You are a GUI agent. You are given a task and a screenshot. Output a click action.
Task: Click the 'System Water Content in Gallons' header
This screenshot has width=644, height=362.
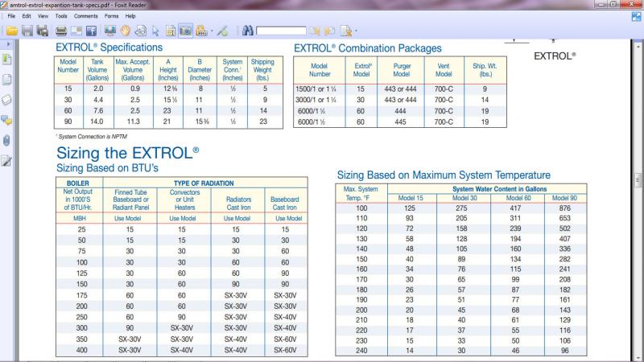point(499,189)
